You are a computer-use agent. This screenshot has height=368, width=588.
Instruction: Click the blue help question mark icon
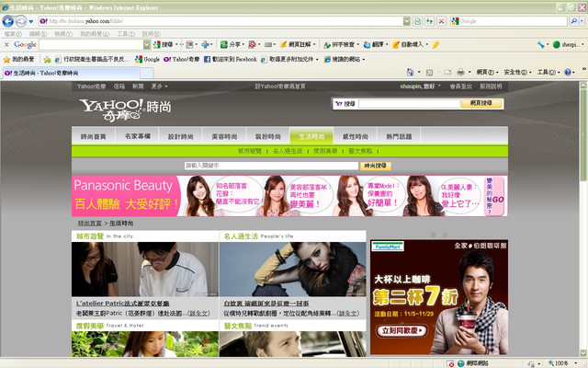[x=568, y=72]
